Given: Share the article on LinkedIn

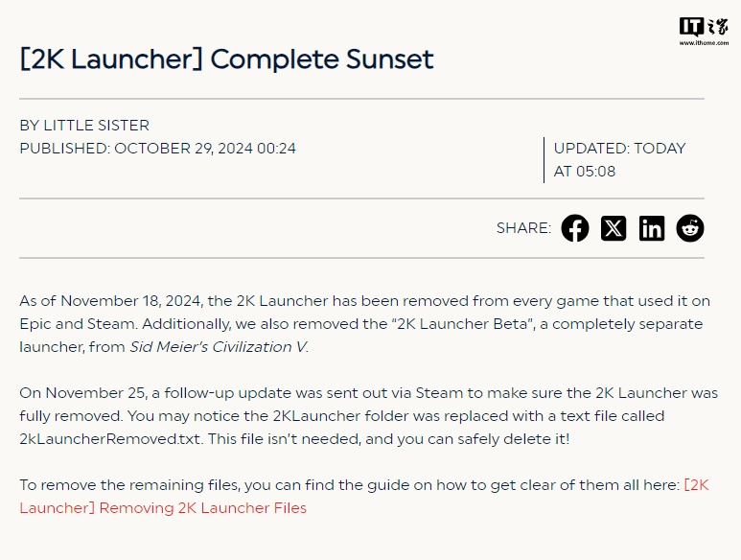Looking at the screenshot, I should tap(652, 228).
